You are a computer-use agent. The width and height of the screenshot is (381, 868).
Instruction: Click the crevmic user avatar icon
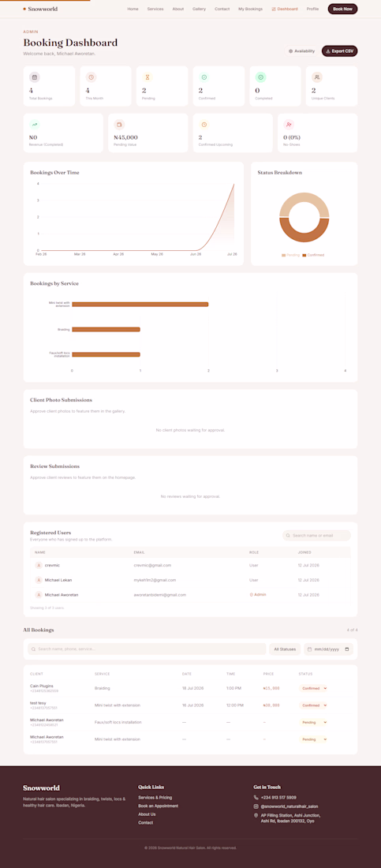pyautogui.click(x=38, y=565)
